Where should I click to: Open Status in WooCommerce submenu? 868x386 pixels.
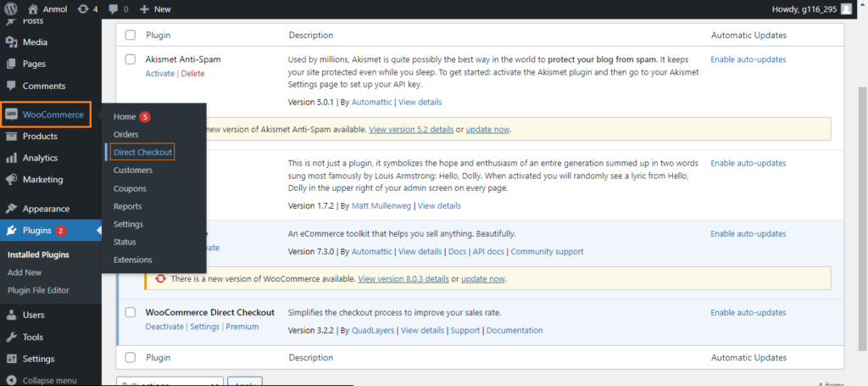click(x=125, y=242)
